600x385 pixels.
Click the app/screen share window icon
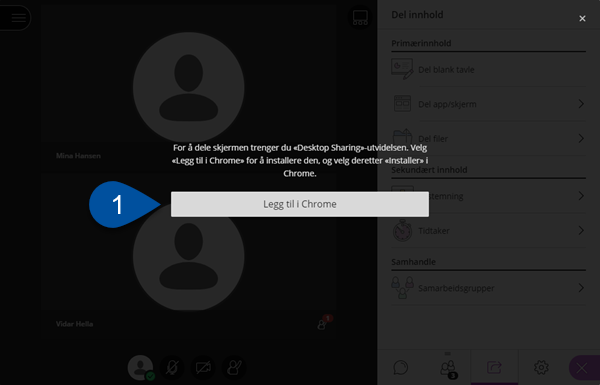coord(402,104)
